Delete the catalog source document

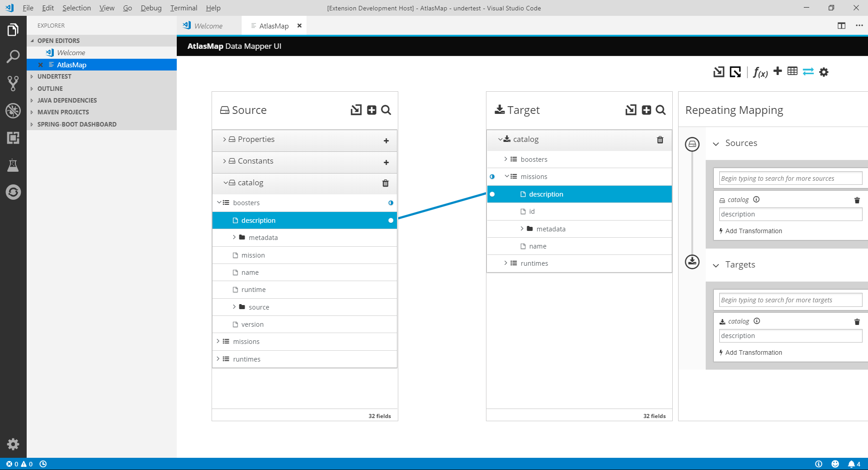coord(385,183)
